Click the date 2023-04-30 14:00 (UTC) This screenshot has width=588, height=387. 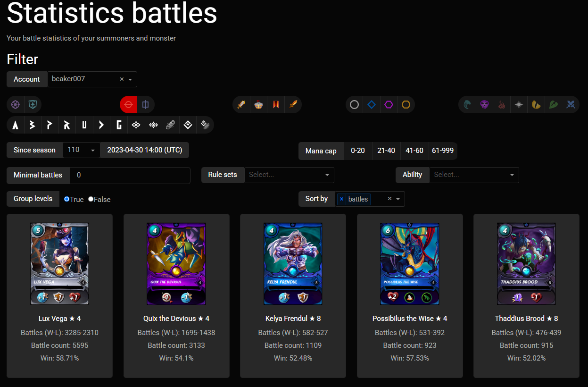pos(145,150)
